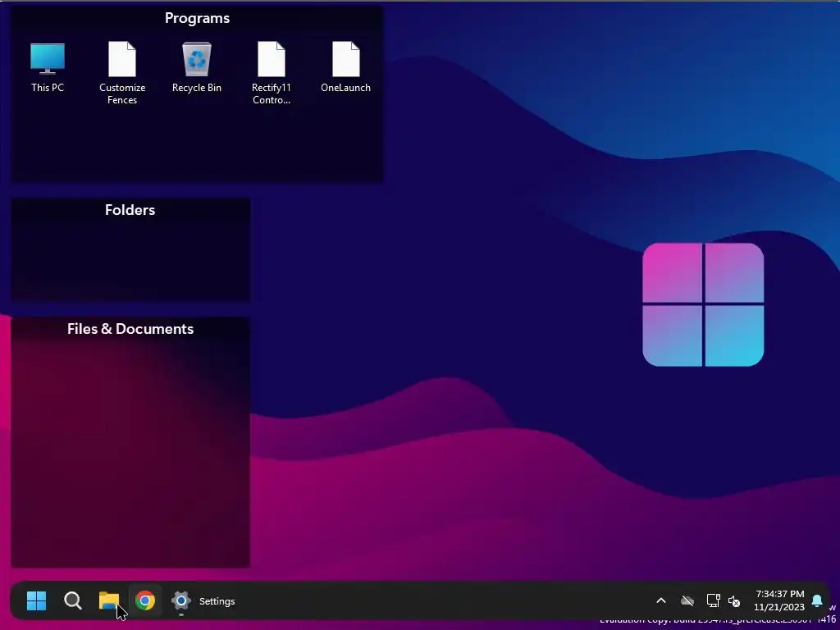This screenshot has height=630, width=840.
Task: Click the muted volume tray icon
Action: [x=734, y=601]
